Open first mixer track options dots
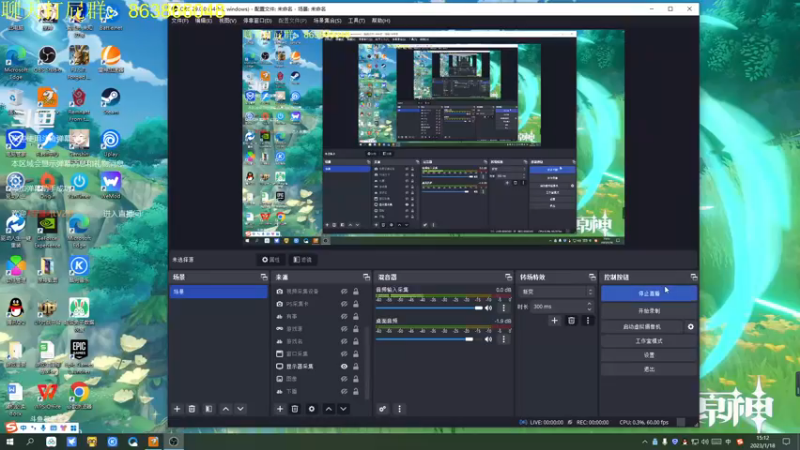Screen dimensions: 800x450 click(x=504, y=308)
